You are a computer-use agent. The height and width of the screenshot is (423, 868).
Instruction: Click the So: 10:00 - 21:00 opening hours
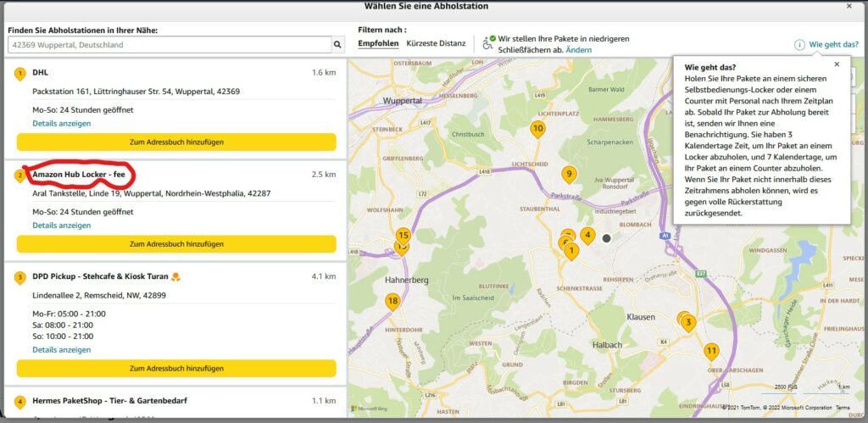pos(63,336)
